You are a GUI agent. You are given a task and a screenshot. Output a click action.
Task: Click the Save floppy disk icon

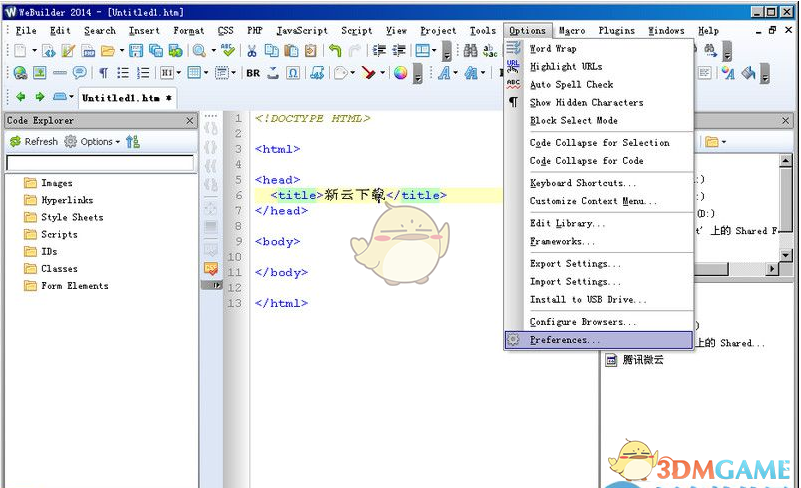point(136,50)
